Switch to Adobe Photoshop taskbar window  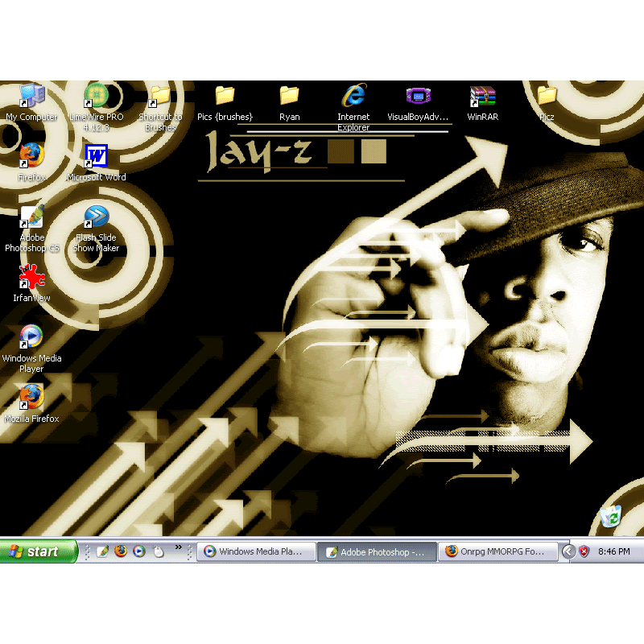point(377,551)
